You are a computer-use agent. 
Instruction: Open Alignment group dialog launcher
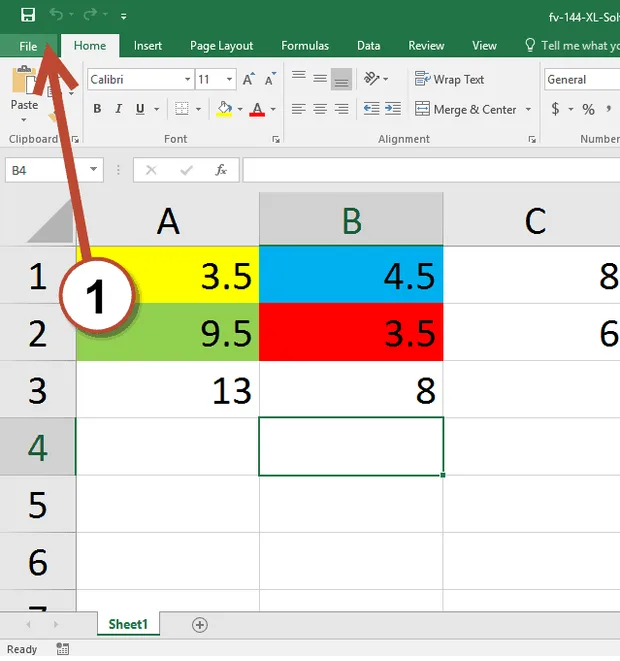[x=532, y=140]
